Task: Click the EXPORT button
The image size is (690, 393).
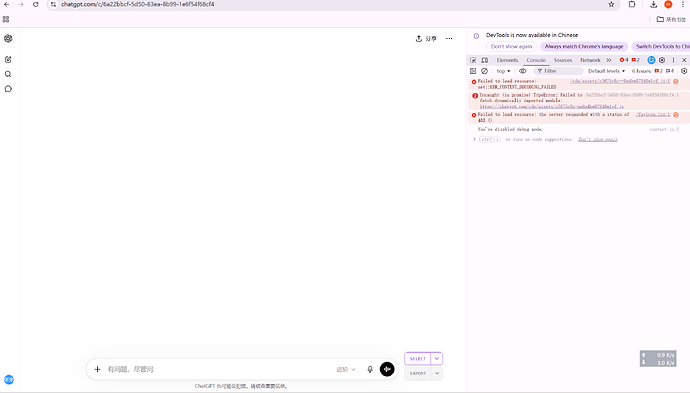Action: point(418,373)
